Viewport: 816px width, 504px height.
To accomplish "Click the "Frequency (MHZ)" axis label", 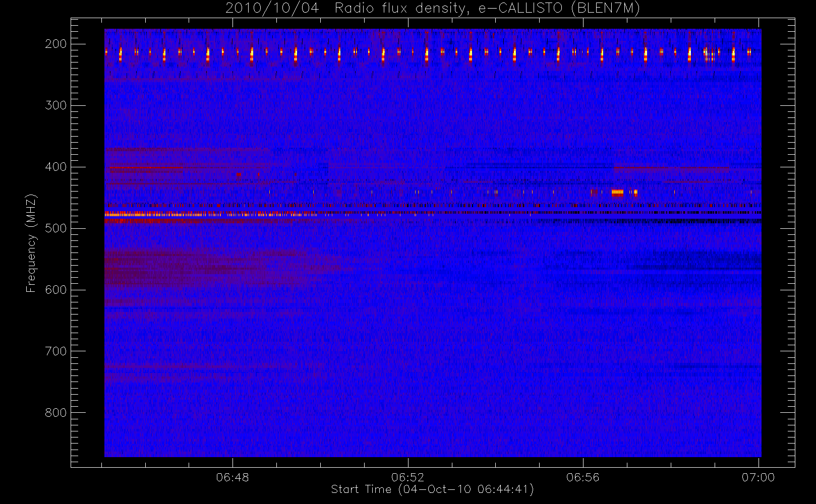I will point(31,243).
